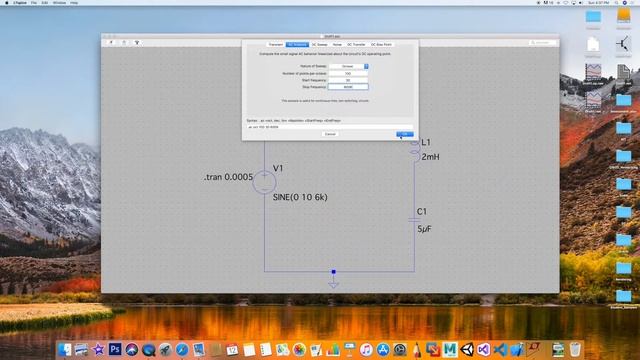
Task: Click the C1 component label
Action: (422, 211)
